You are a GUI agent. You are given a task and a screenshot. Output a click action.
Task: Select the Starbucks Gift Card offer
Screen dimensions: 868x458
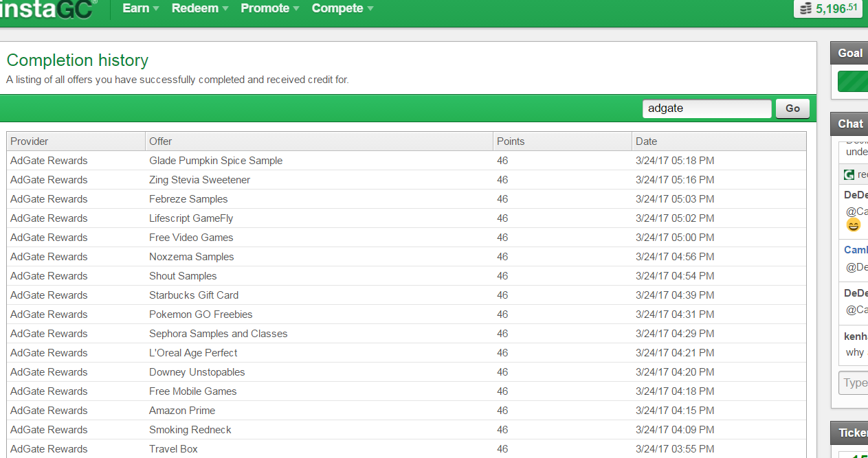pyautogui.click(x=194, y=295)
